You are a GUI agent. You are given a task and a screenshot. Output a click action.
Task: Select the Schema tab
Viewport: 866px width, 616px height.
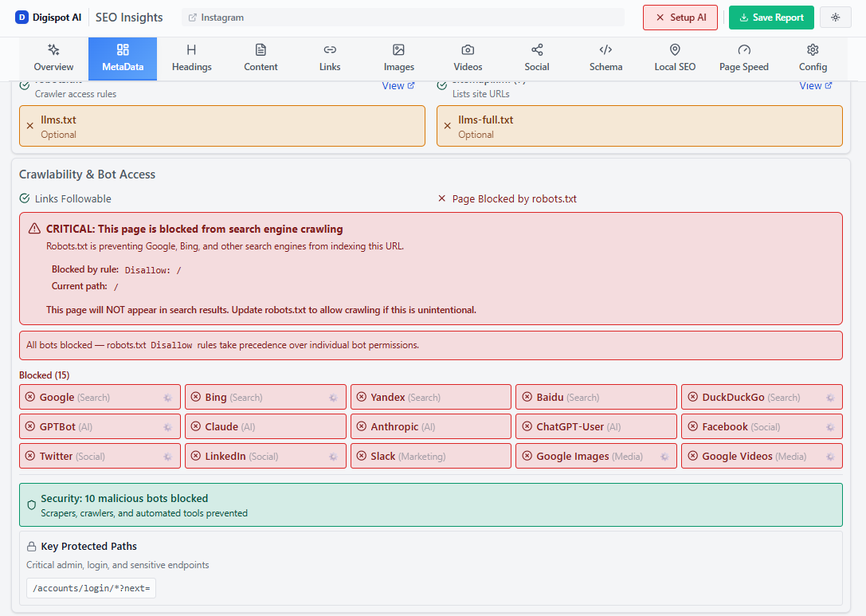pyautogui.click(x=605, y=58)
